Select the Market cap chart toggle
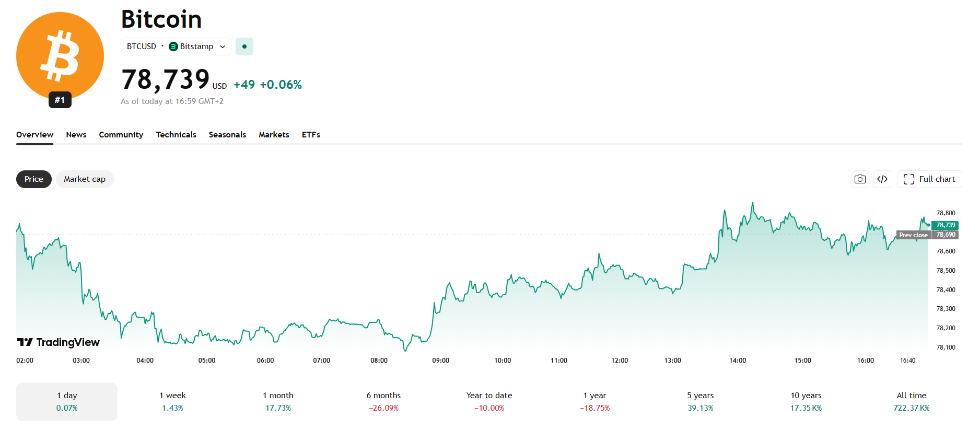Image resolution: width=980 pixels, height=441 pixels. click(x=85, y=179)
